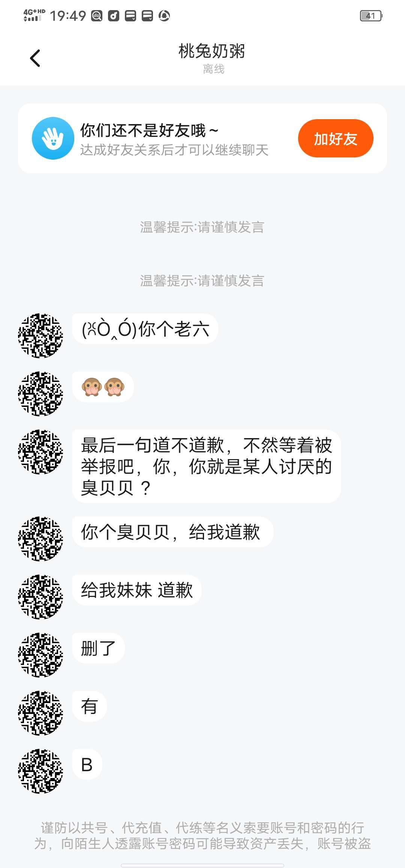The height and width of the screenshot is (868, 405).
Task: Tap avatar beside 你个老六 message
Action: pyautogui.click(x=40, y=336)
